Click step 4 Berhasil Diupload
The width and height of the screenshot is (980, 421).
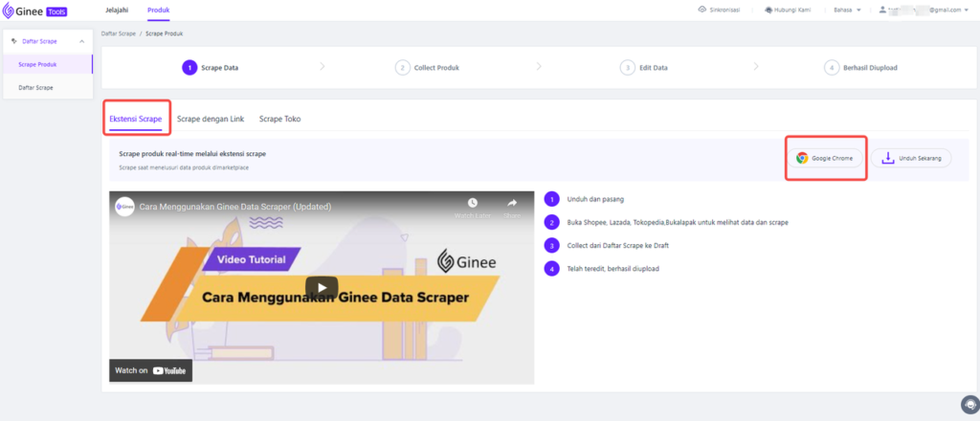click(x=860, y=68)
